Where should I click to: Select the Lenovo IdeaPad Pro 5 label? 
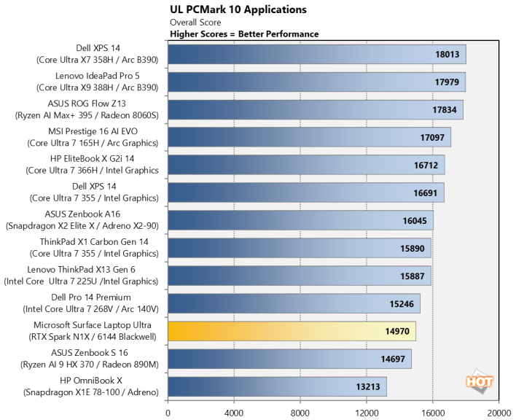[x=98, y=82]
